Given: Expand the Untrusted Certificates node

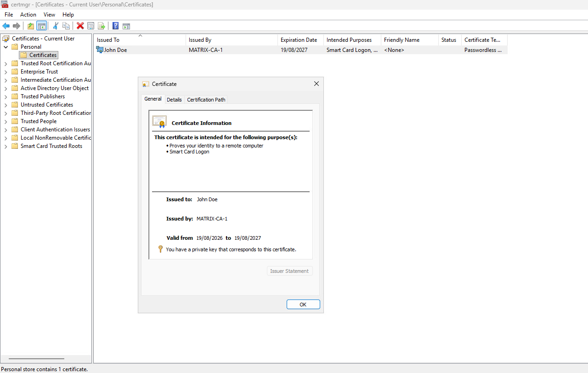Looking at the screenshot, I should pyautogui.click(x=6, y=105).
